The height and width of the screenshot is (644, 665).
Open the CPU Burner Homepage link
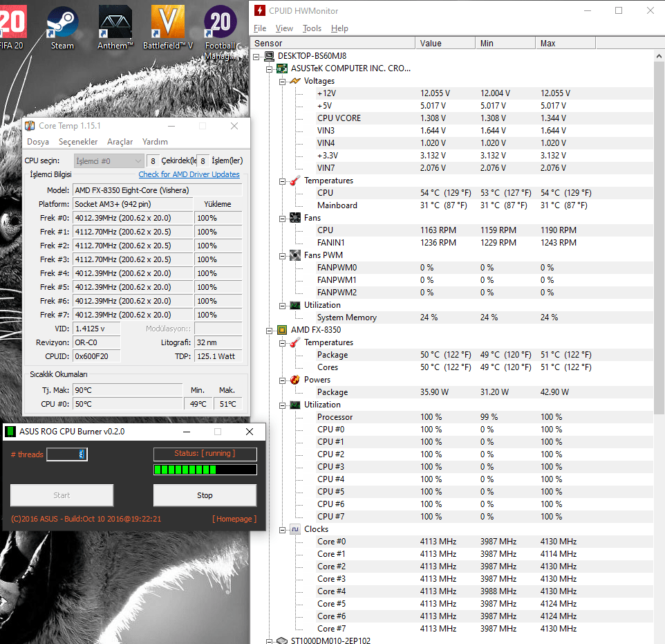pos(234,519)
